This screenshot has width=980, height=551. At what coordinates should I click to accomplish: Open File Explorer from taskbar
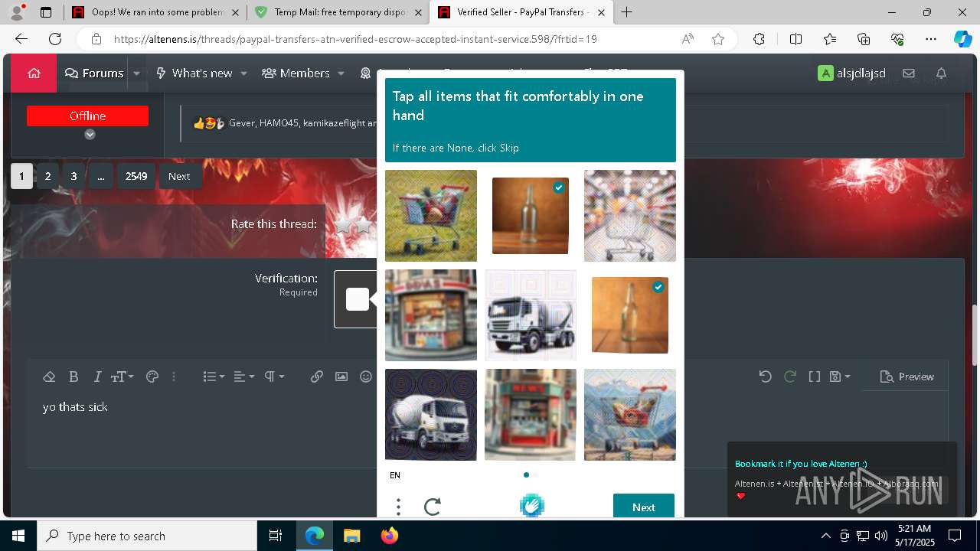coord(351,536)
